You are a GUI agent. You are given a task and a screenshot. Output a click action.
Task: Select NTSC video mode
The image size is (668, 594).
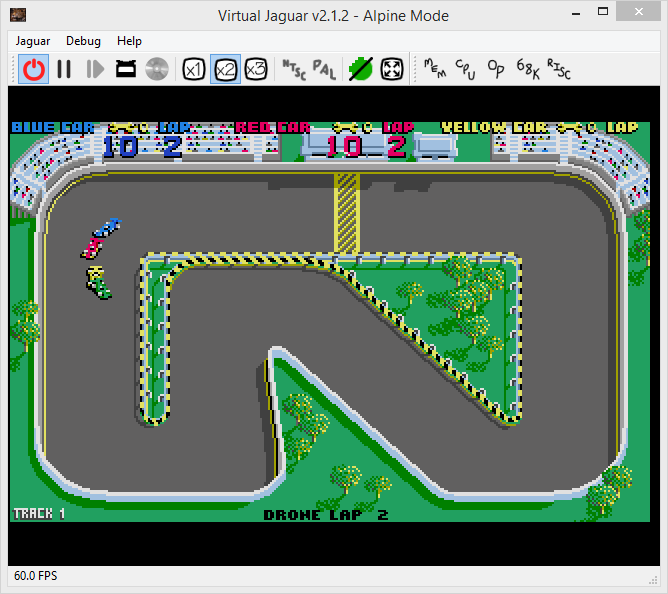pos(294,69)
